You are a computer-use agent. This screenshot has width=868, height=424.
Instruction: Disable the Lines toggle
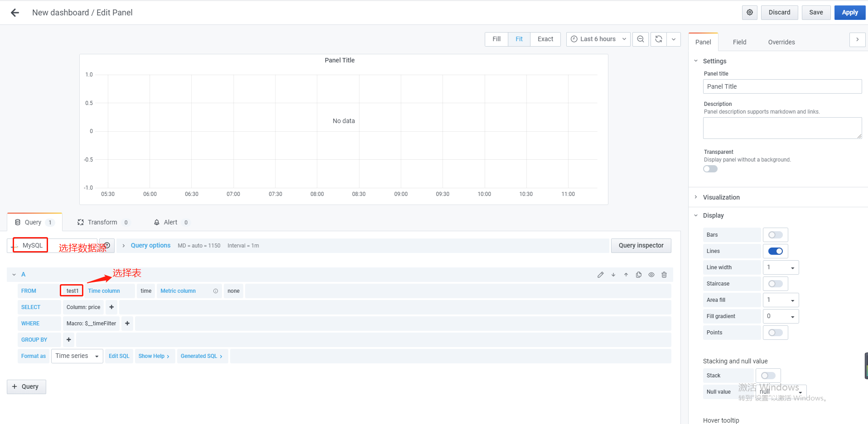[x=776, y=251]
